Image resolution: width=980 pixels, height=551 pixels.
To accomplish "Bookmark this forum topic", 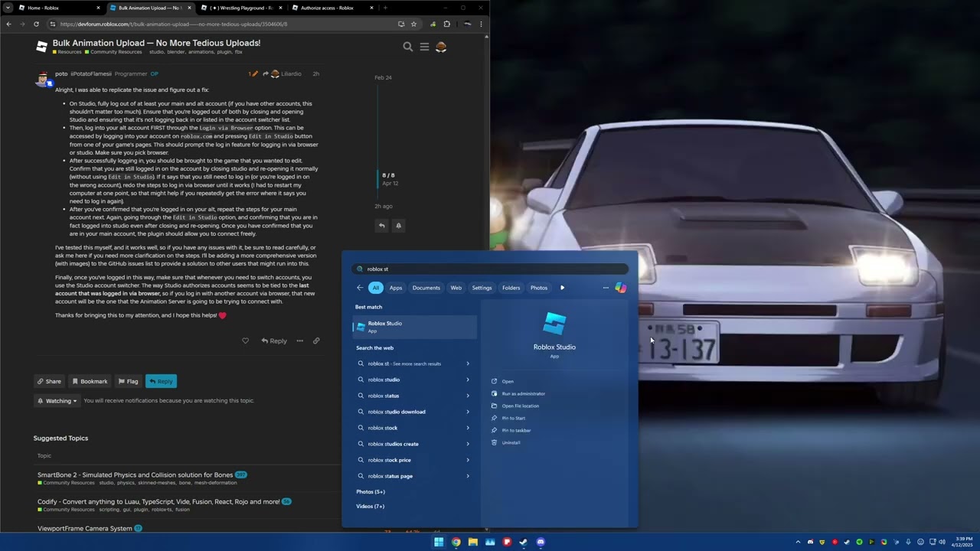I will point(90,381).
